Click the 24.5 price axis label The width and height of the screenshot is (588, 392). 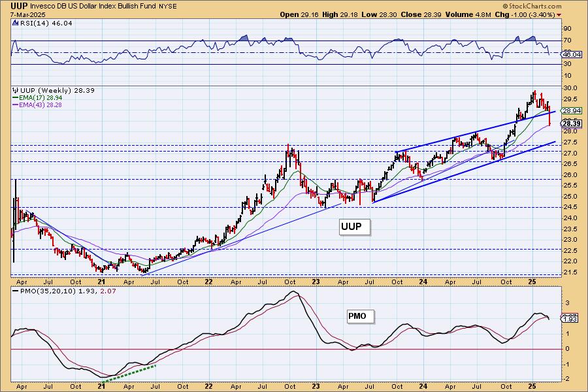570,207
